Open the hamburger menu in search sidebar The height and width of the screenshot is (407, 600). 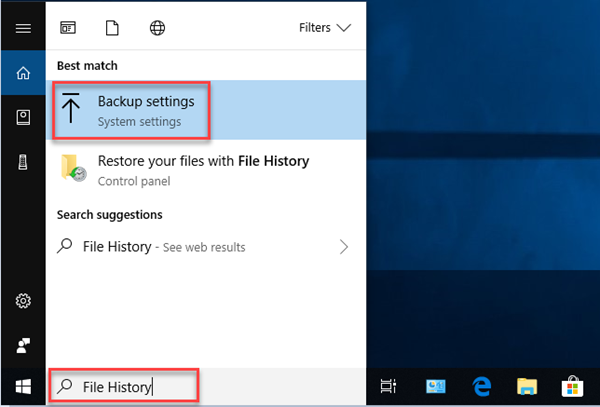pyautogui.click(x=23, y=28)
